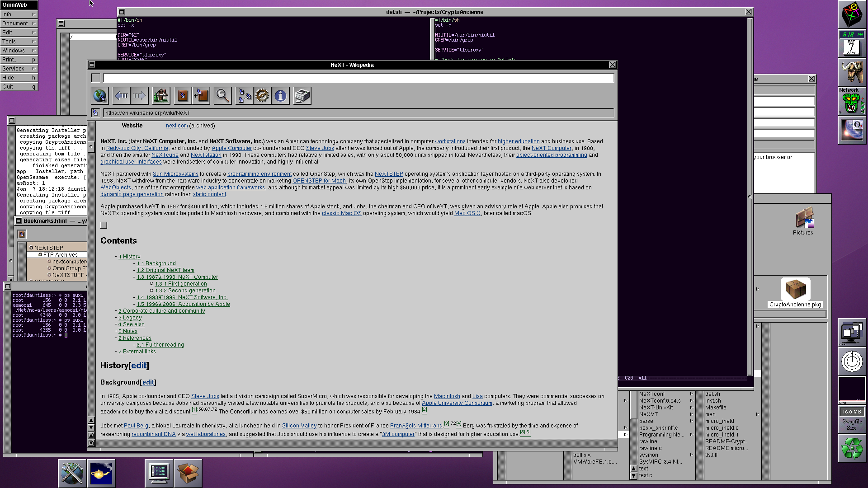Go back with the left arrow button
The height and width of the screenshot is (488, 868).
121,96
